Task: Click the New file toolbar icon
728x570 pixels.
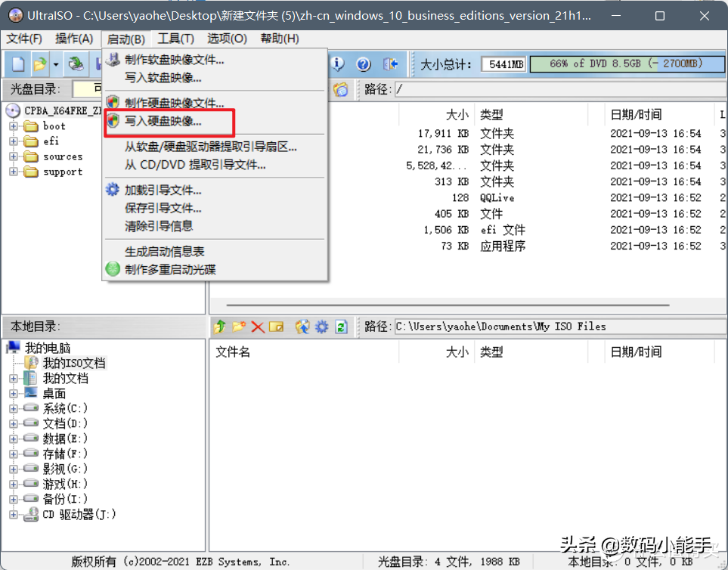Action: [x=17, y=64]
